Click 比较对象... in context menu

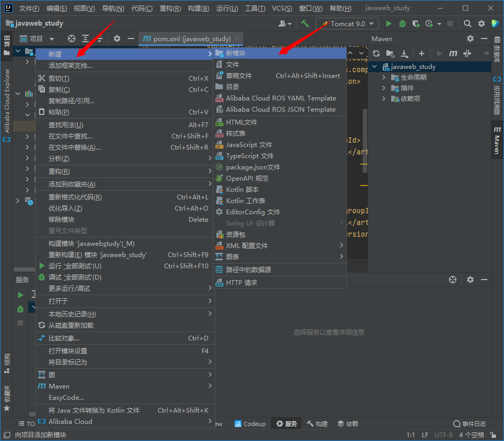(125, 338)
